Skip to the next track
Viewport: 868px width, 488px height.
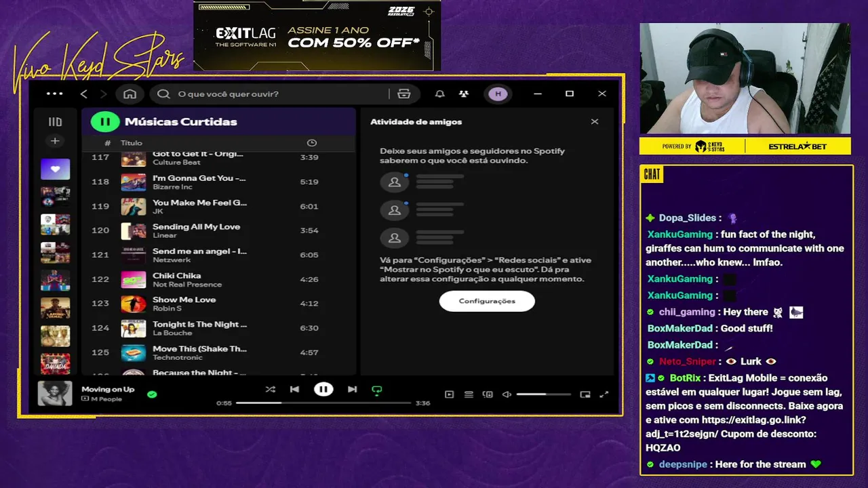(352, 389)
